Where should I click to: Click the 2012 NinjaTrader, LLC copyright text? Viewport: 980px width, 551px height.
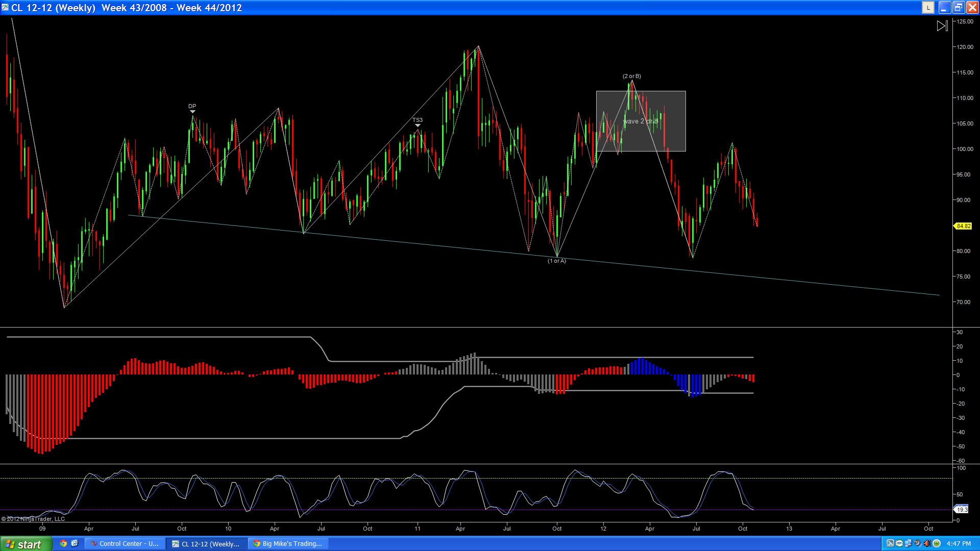pos(33,519)
